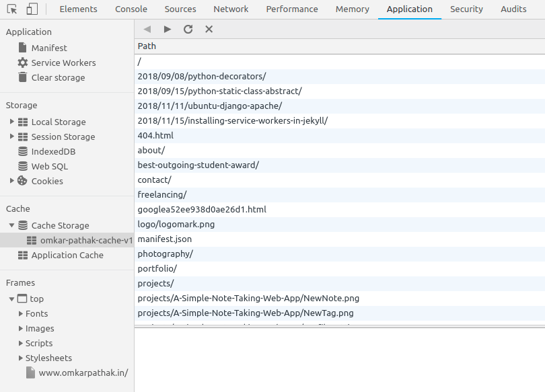Expand the Fonts frame folder
Image resolution: width=545 pixels, height=392 pixels.
[21, 314]
